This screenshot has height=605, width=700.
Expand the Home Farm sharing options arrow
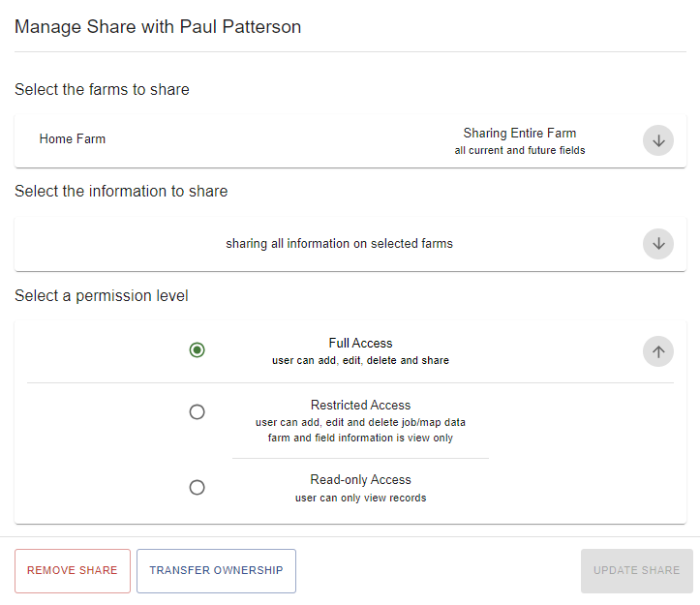click(x=658, y=140)
